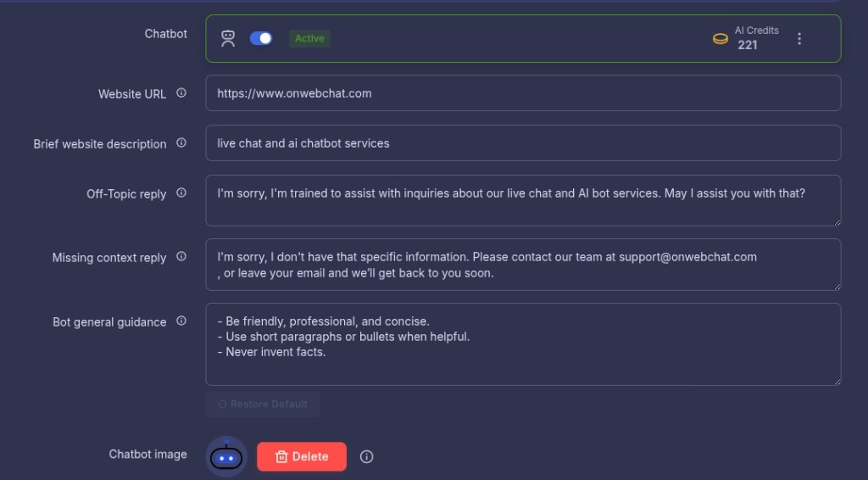Click the green Active status badge
Viewport: 868px width, 480px height.
(309, 38)
